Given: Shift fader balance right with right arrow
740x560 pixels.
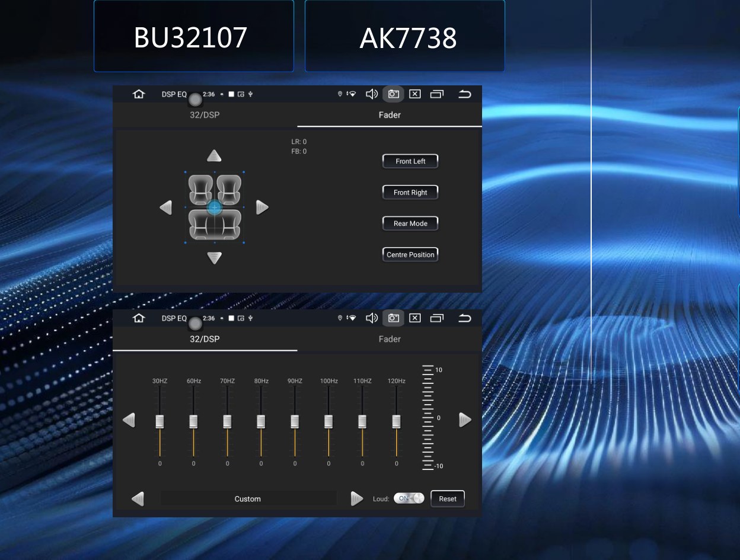Looking at the screenshot, I should pos(262,207).
